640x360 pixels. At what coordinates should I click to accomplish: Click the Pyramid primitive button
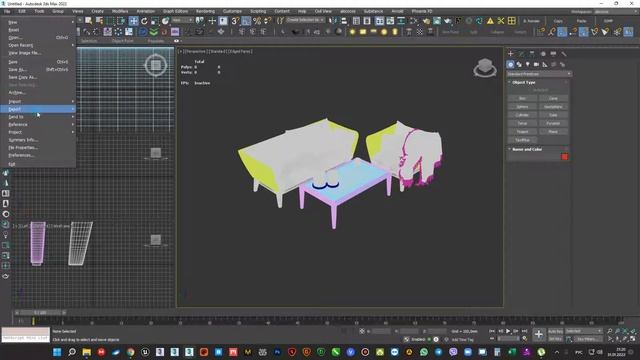(553, 123)
